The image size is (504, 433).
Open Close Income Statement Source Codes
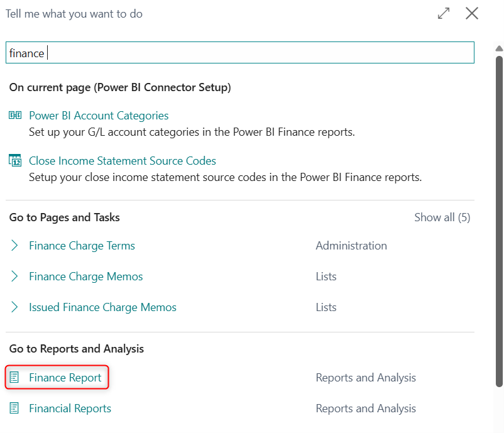point(123,161)
